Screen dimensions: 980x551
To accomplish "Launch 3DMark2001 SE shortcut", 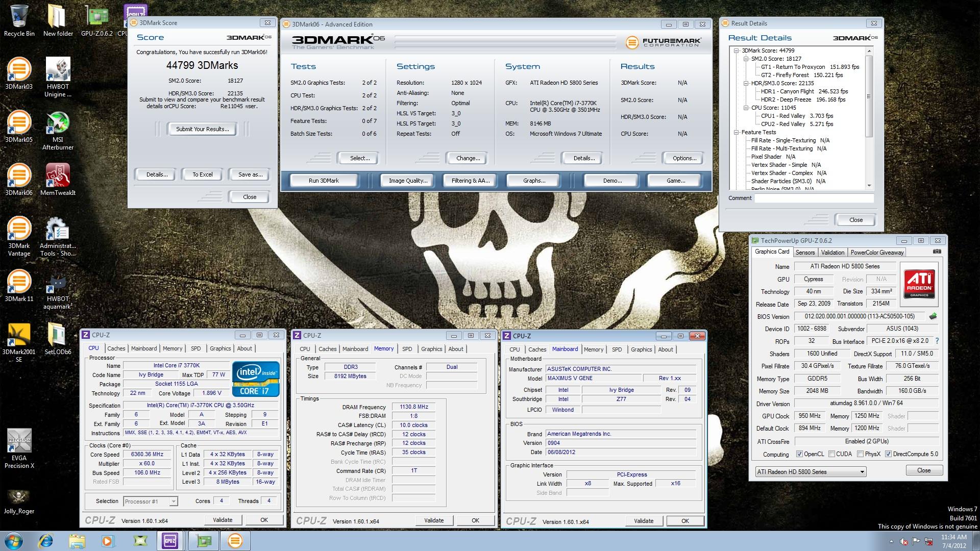I will (x=19, y=342).
